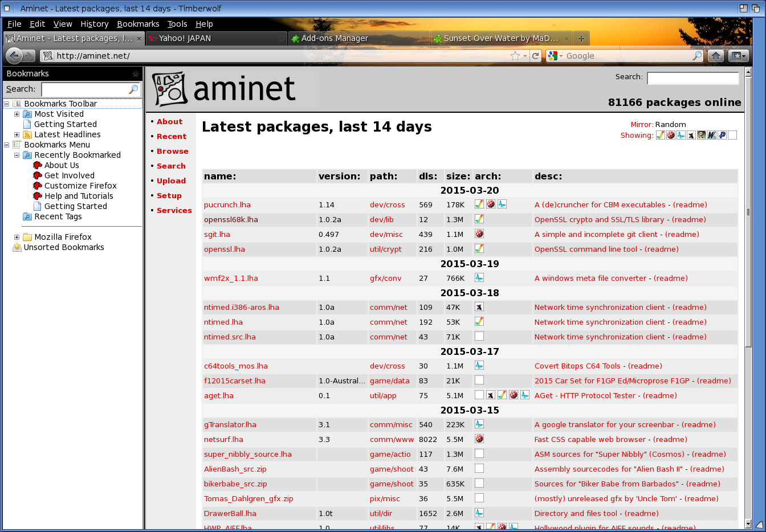
Task: Click the rainbow arch icon for openssl.lha
Action: click(479, 248)
